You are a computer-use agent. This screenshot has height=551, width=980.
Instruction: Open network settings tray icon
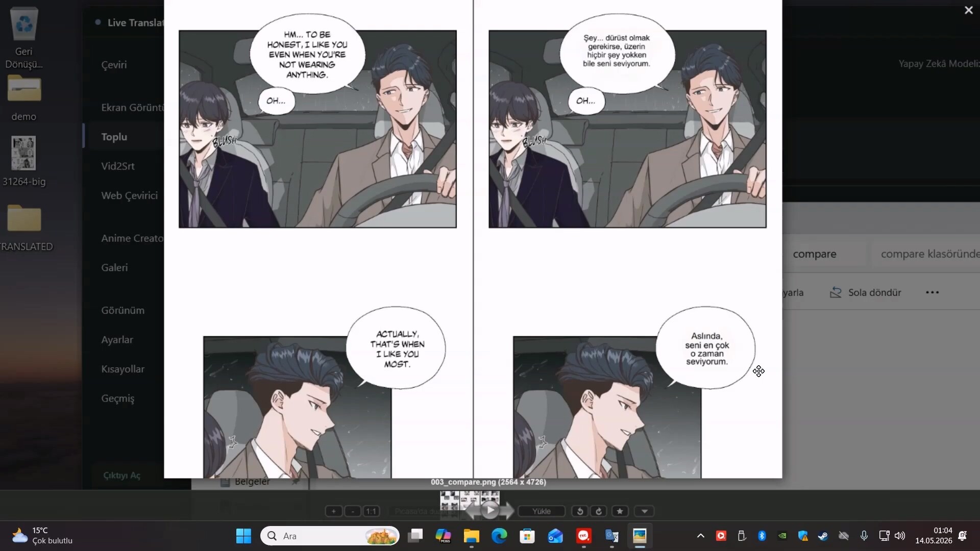tap(884, 536)
